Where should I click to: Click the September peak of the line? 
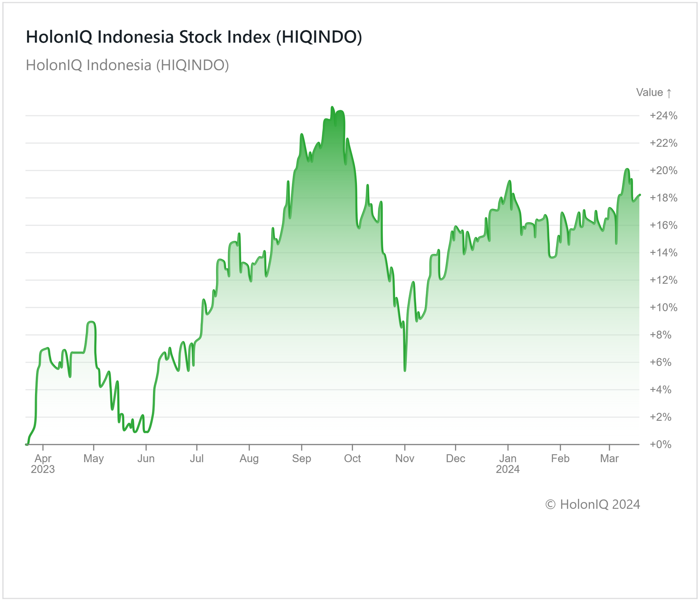click(x=332, y=107)
